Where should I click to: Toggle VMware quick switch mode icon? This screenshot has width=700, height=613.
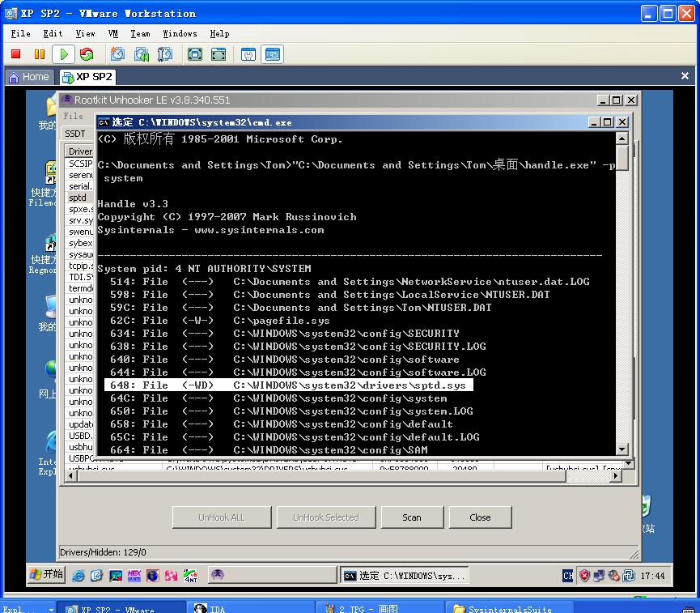[218, 54]
